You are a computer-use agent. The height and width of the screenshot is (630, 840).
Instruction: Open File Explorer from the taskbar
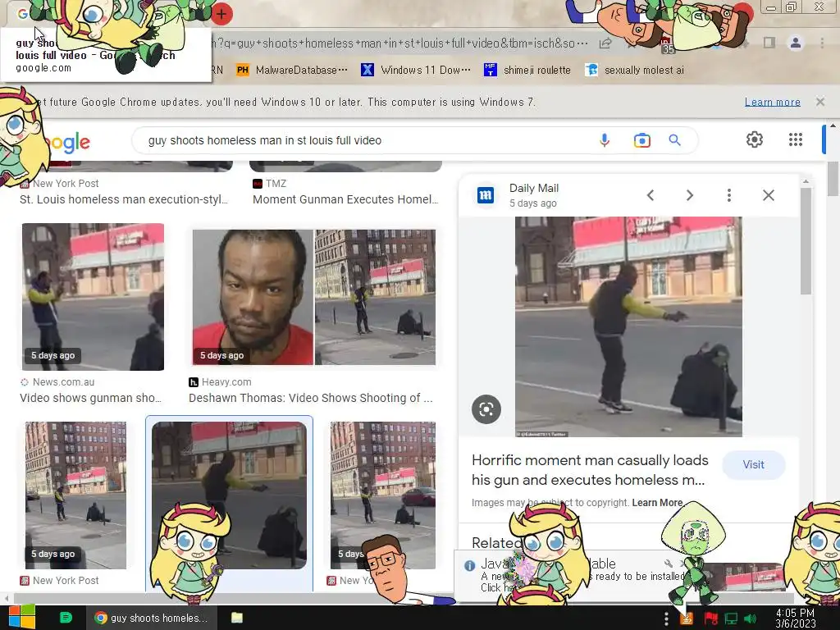tap(237, 618)
